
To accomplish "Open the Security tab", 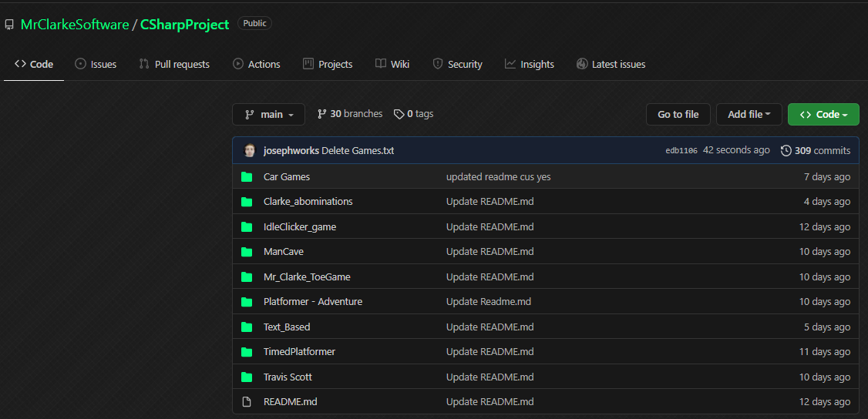I will (457, 64).
